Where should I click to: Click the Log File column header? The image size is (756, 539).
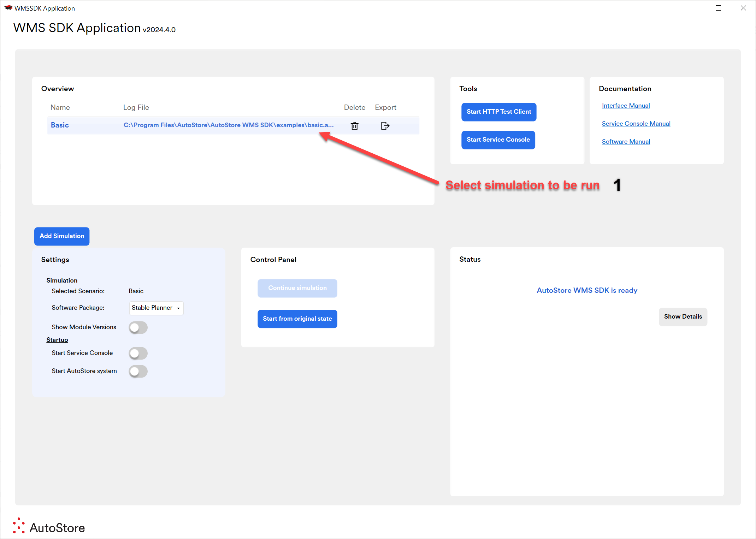pyautogui.click(x=136, y=107)
